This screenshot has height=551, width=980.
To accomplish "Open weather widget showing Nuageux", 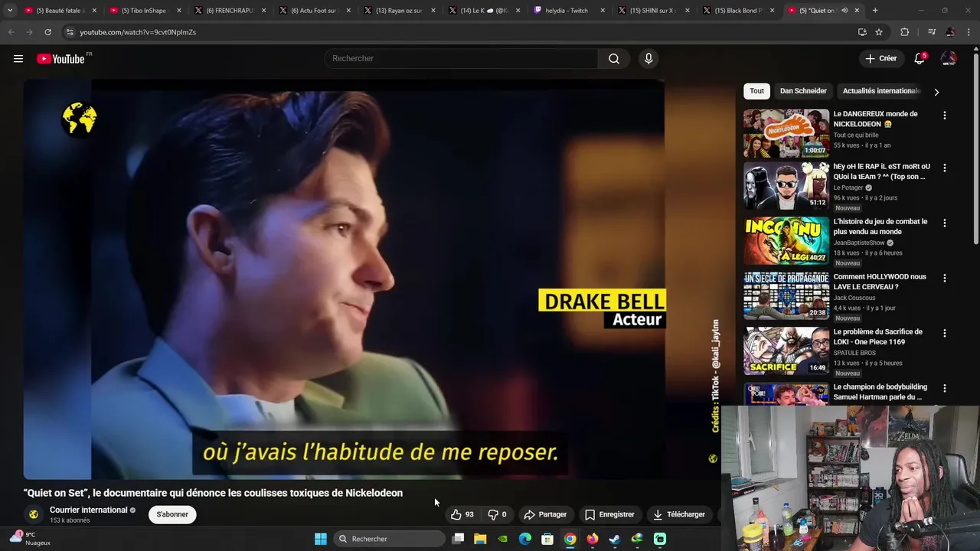I will tap(29, 539).
